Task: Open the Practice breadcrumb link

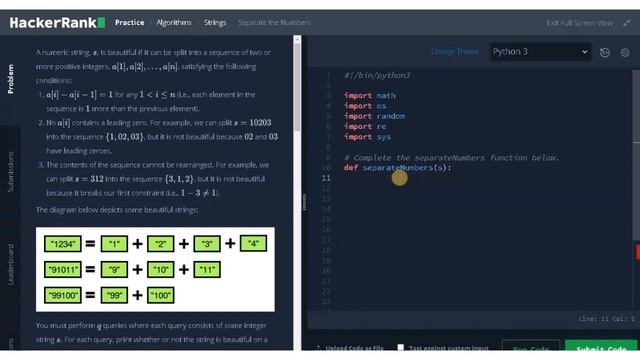Action: [129, 23]
